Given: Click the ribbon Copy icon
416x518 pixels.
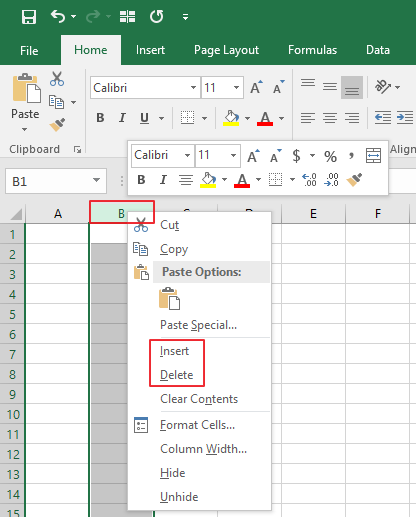Looking at the screenshot, I should pyautogui.click(x=56, y=102).
